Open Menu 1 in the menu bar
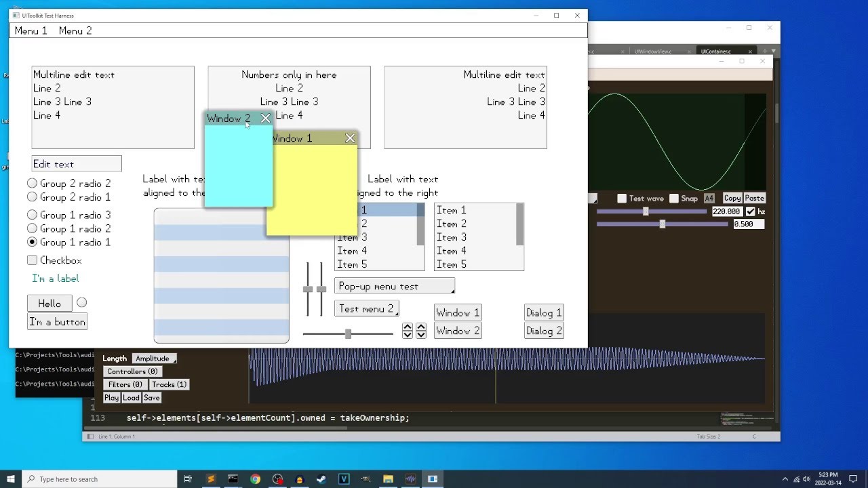868x488 pixels. (x=31, y=30)
